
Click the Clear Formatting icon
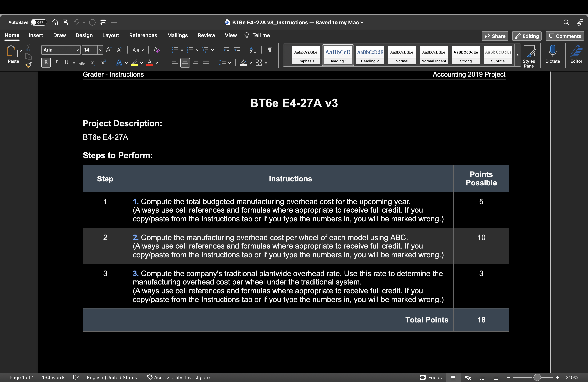click(156, 50)
